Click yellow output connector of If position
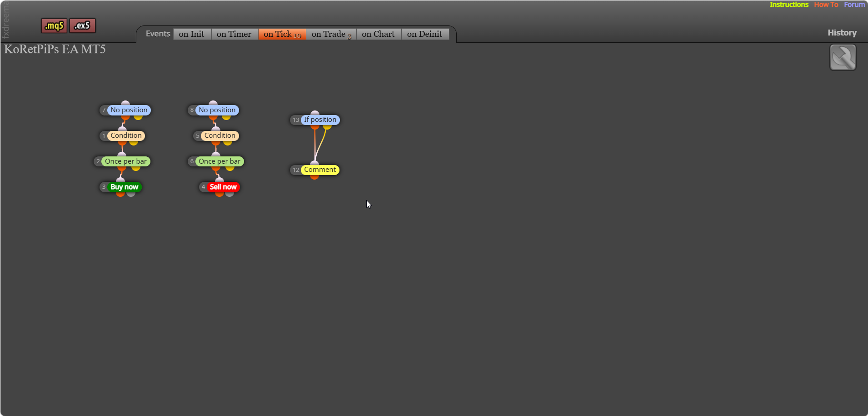 [x=327, y=127]
